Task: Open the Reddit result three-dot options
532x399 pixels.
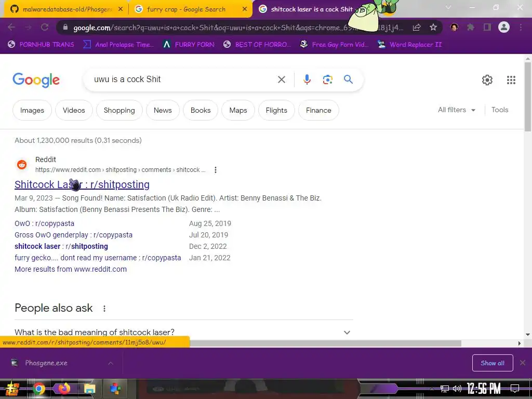Action: [216, 170]
